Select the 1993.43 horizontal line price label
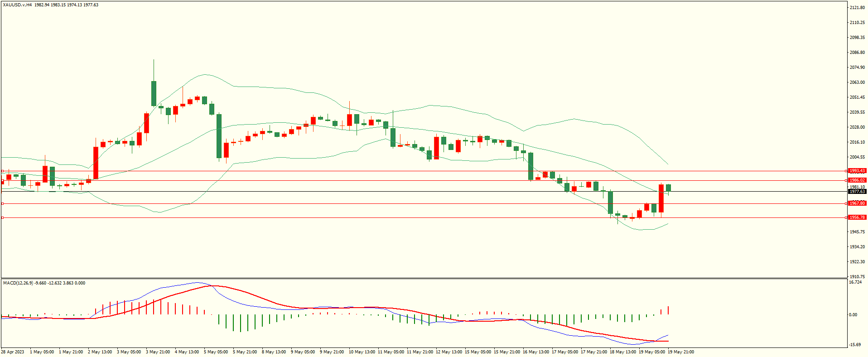Image resolution: width=868 pixels, height=357 pixels. click(857, 171)
